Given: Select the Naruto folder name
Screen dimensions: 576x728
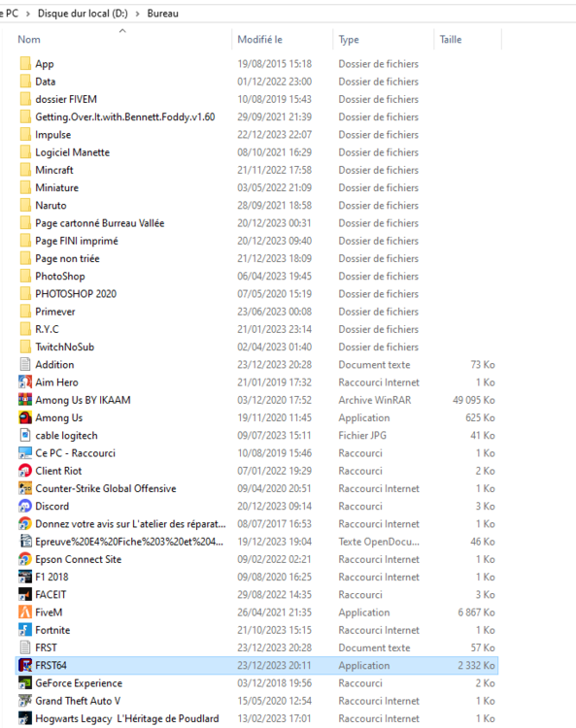Looking at the screenshot, I should tap(51, 205).
